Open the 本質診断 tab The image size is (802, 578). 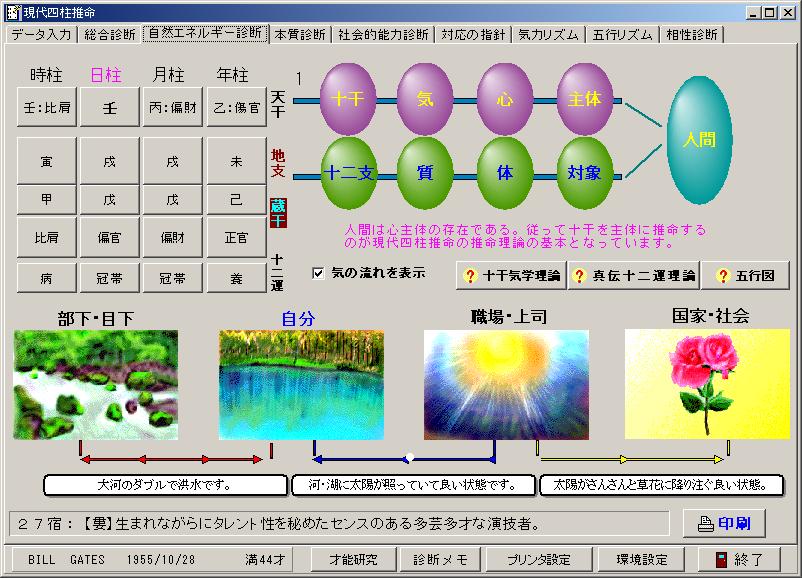tap(300, 34)
